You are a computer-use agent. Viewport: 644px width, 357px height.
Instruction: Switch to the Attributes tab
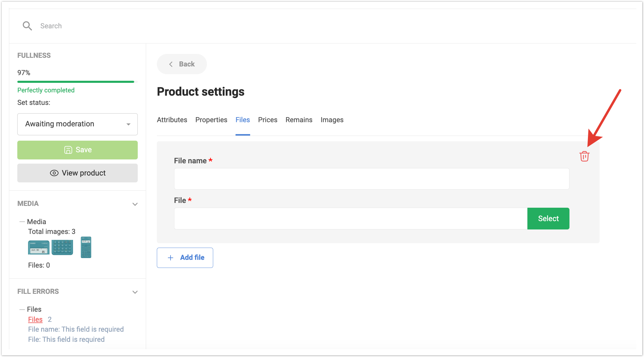tap(172, 120)
